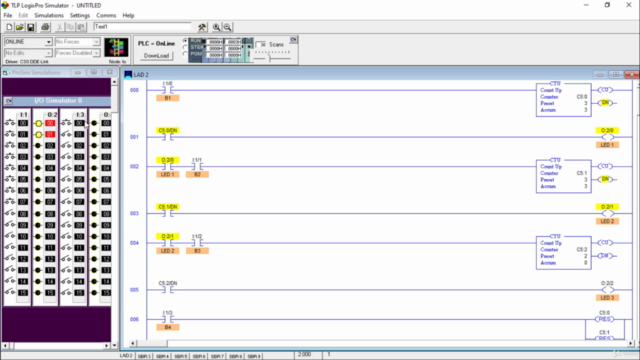The image size is (640, 360).
Task: Click the LAD 2 horizontal scrollbar thumb
Action: click(x=152, y=344)
